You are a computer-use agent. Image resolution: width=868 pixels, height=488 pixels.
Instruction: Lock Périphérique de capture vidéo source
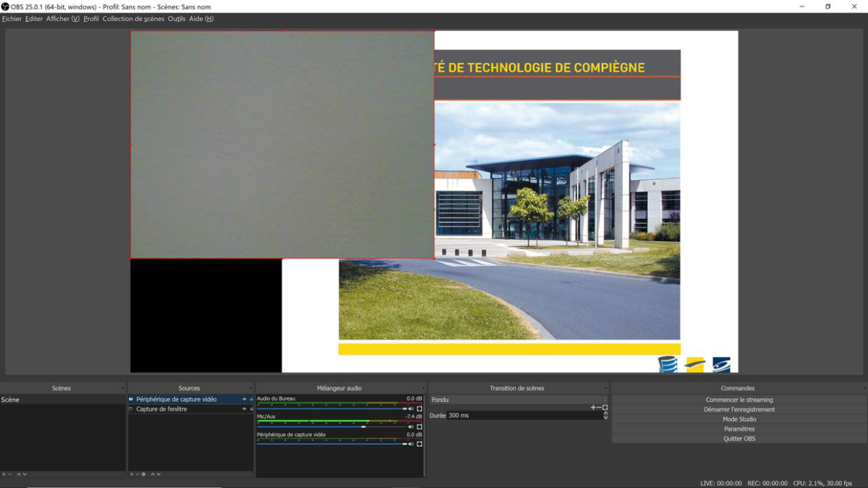251,399
